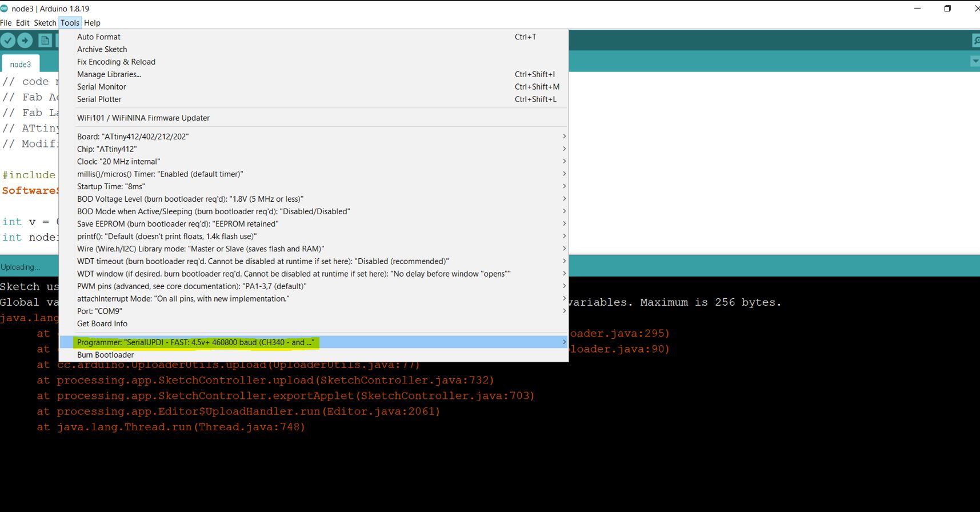
Task: Expand BOD Mode when Active/Sleeping submenu
Action: (x=314, y=211)
